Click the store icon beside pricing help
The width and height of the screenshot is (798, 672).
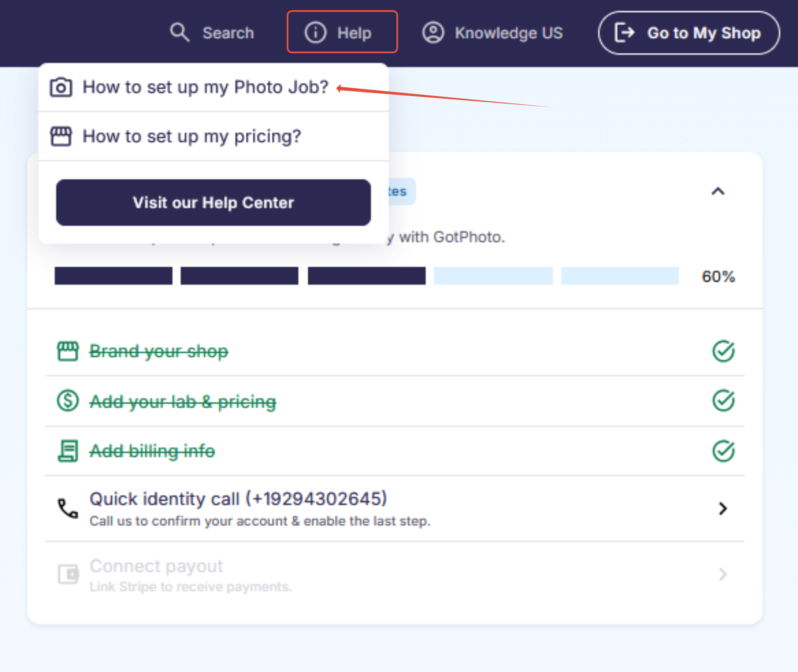[61, 136]
